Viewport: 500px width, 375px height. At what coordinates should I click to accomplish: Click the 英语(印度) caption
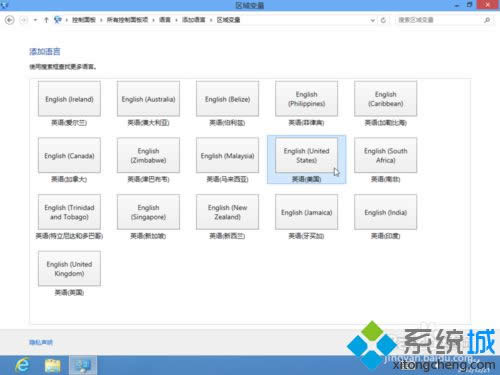click(x=385, y=236)
